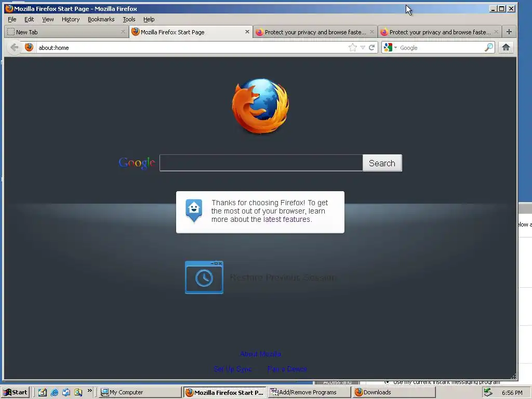532x399 pixels.
Task: Click first quick launch icon
Action: 43,392
